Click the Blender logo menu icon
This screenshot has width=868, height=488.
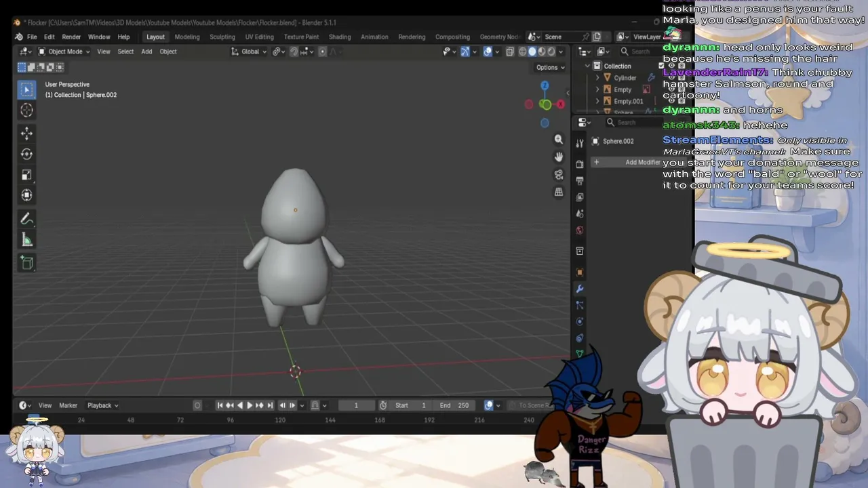(18, 37)
